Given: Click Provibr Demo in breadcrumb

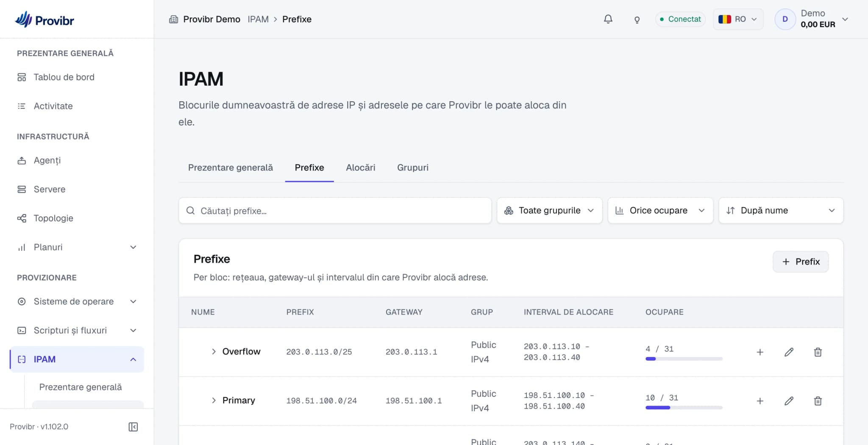Looking at the screenshot, I should (x=211, y=19).
